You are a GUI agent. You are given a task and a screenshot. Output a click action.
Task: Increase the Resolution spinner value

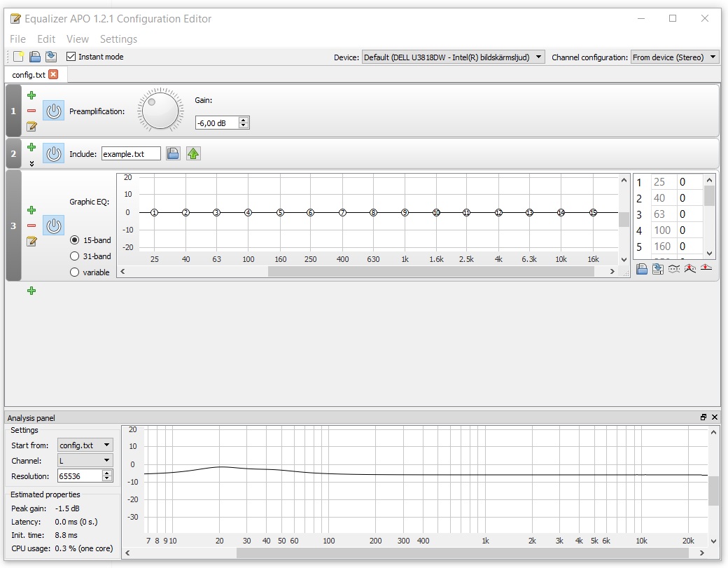(107, 473)
